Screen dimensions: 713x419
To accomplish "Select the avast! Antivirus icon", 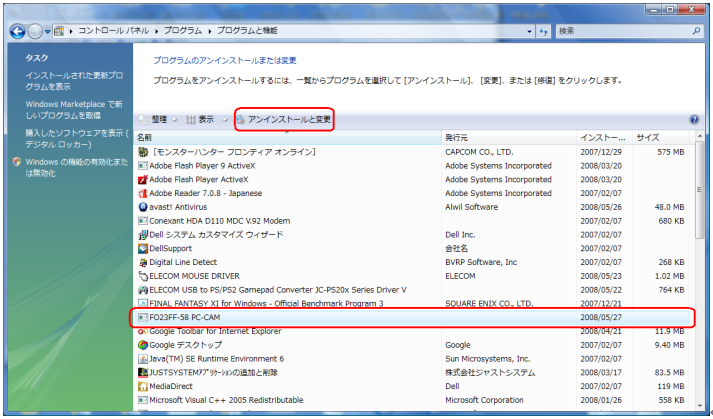I will pos(143,207).
